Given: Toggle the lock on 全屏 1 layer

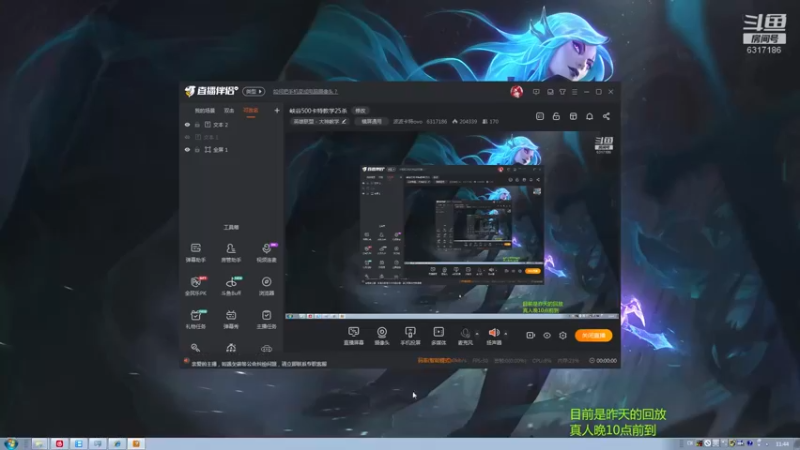Looking at the screenshot, I should [x=197, y=149].
